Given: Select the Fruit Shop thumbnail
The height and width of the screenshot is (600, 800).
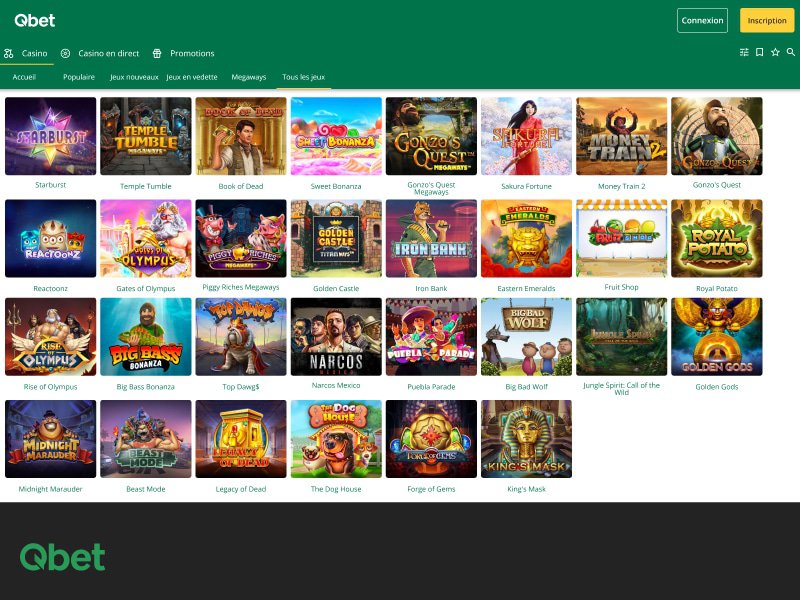Looking at the screenshot, I should [x=621, y=238].
